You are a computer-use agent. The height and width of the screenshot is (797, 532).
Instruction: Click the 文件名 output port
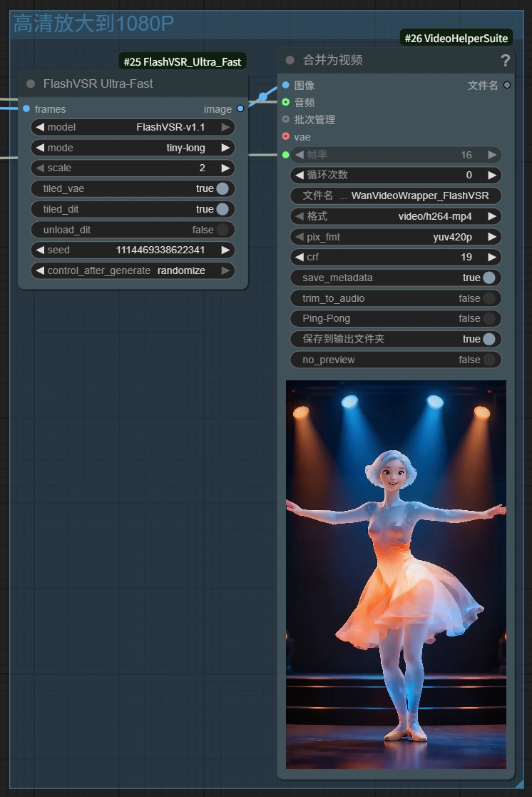507,85
